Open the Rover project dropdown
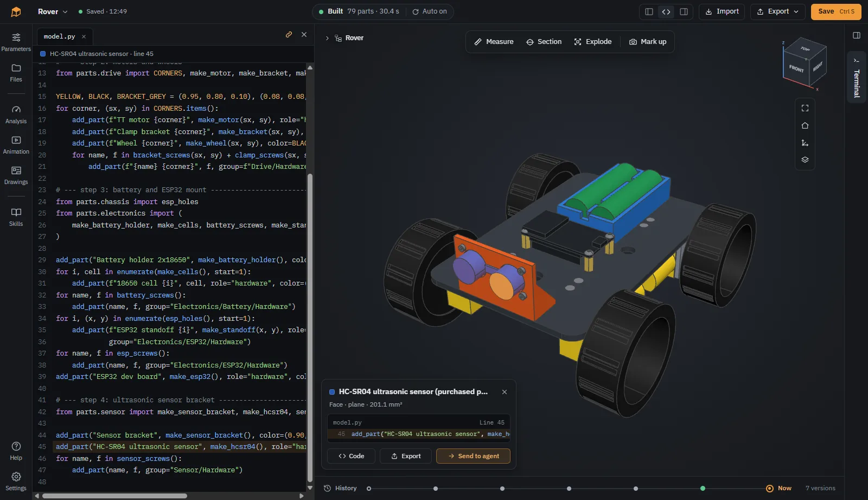The image size is (868, 500). point(53,11)
